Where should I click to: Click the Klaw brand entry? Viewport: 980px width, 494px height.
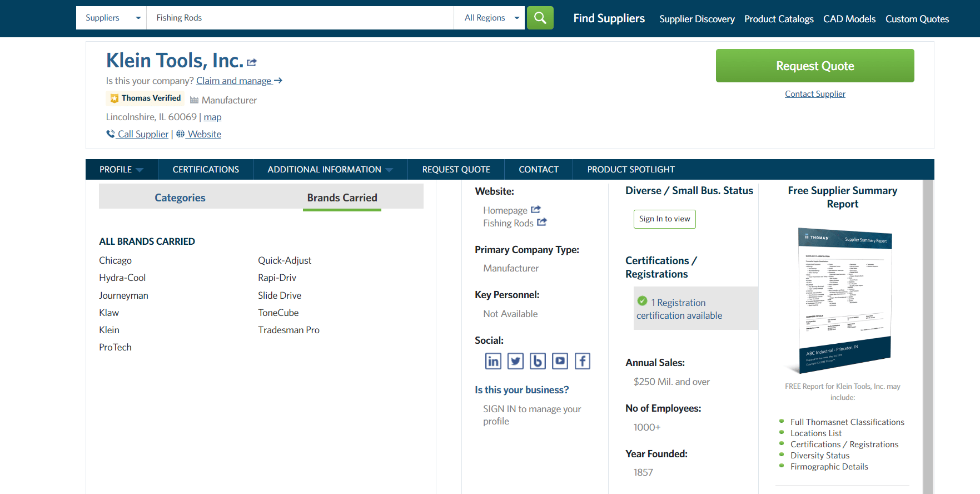(x=109, y=313)
